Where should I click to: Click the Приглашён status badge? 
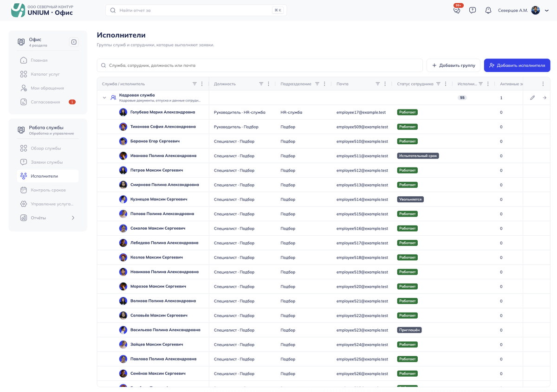(409, 330)
